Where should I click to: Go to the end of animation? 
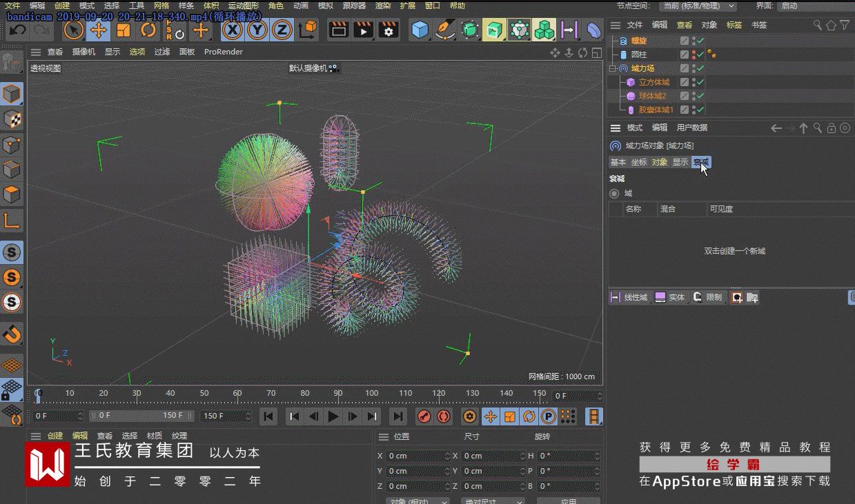click(x=397, y=416)
